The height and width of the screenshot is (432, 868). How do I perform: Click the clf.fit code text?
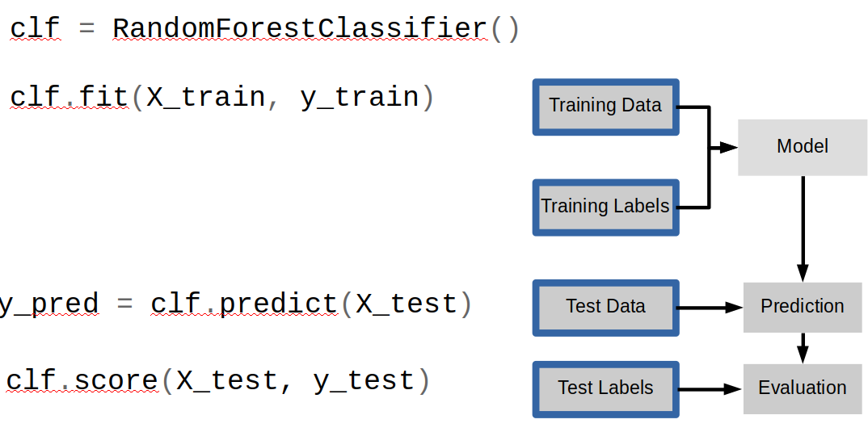coord(70,97)
